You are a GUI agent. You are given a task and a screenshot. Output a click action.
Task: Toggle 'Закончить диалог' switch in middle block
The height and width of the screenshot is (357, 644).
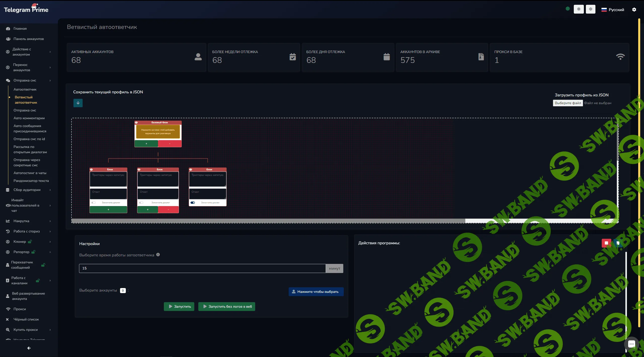click(x=141, y=203)
